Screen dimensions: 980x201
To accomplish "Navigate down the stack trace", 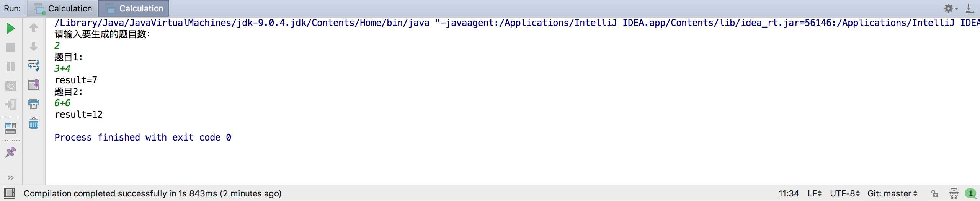I will [34, 47].
